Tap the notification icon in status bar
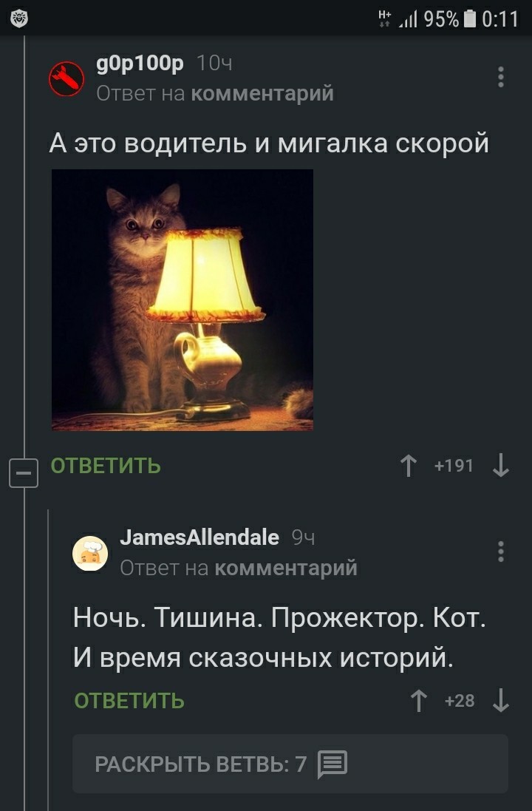This screenshot has width=532, height=811. pos(19,18)
